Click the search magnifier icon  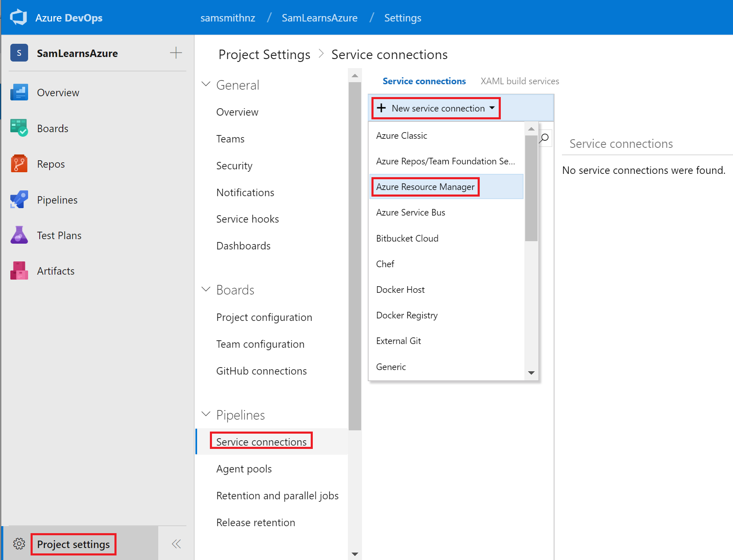pyautogui.click(x=545, y=138)
